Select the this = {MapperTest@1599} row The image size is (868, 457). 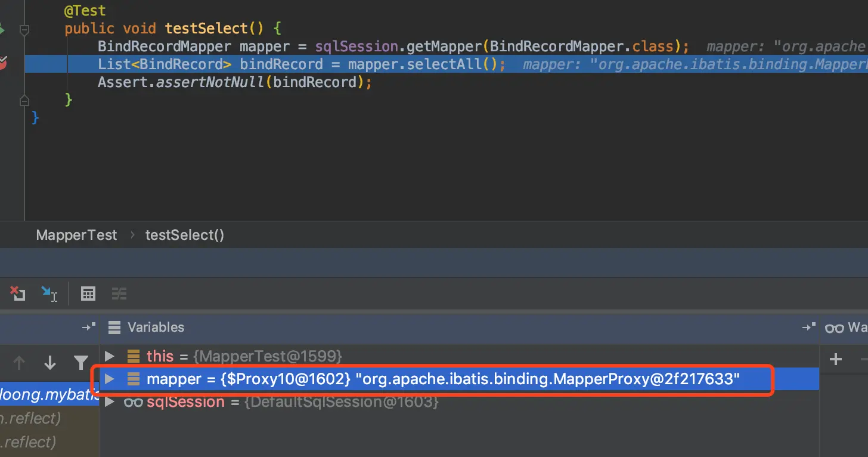[x=459, y=356]
